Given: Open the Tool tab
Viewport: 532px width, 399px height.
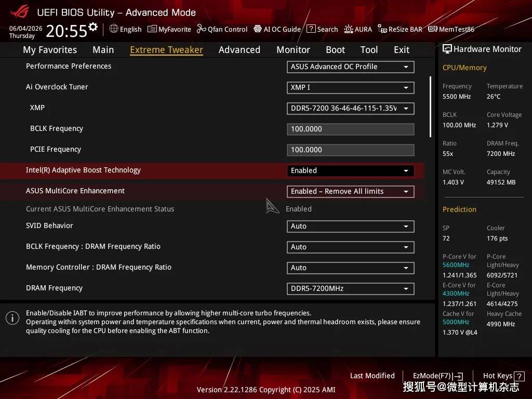Looking at the screenshot, I should point(369,50).
